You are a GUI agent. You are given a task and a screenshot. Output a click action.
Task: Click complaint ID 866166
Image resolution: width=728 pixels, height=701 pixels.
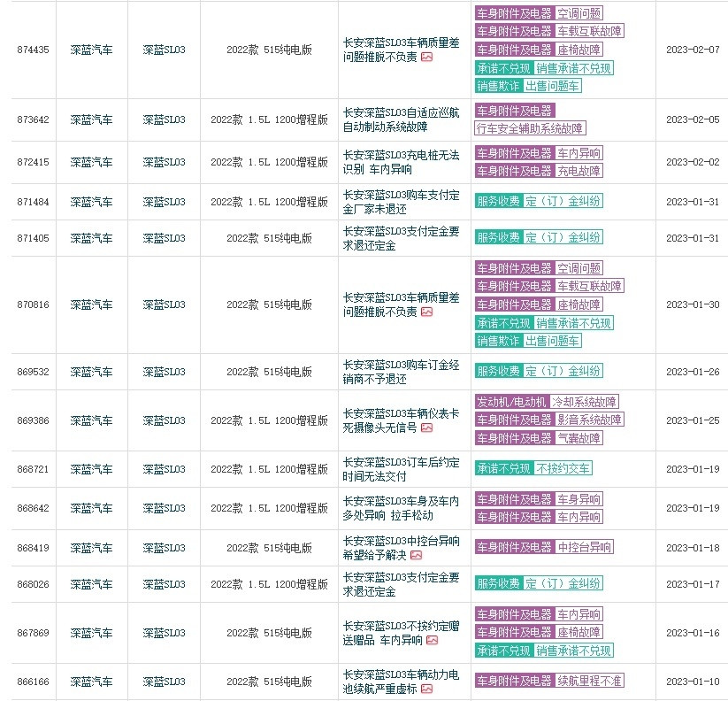(x=33, y=682)
